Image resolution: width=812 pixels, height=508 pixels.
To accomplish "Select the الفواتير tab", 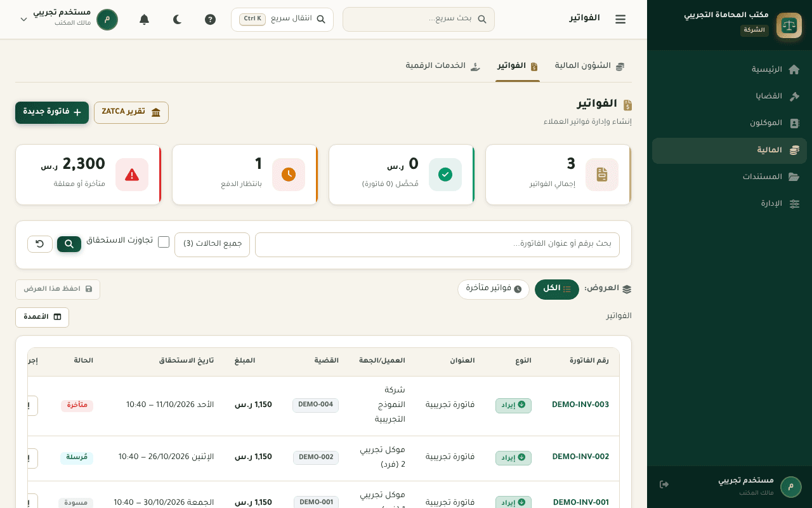I will (518, 66).
